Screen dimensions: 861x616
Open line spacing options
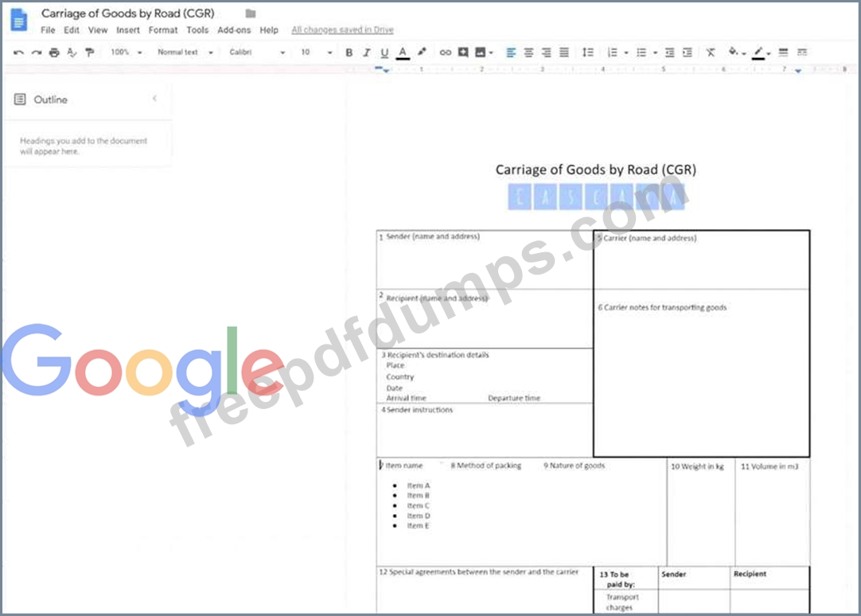(x=587, y=53)
